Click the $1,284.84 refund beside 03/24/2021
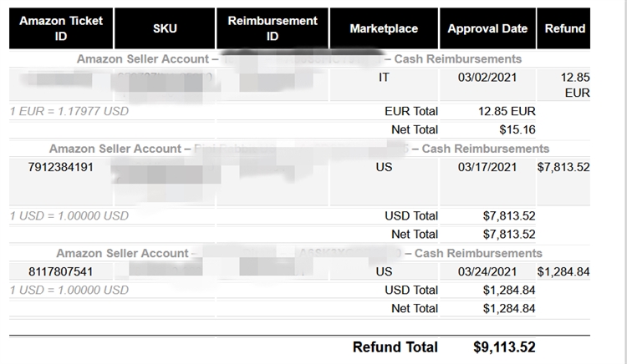The image size is (627, 364). pos(563,271)
